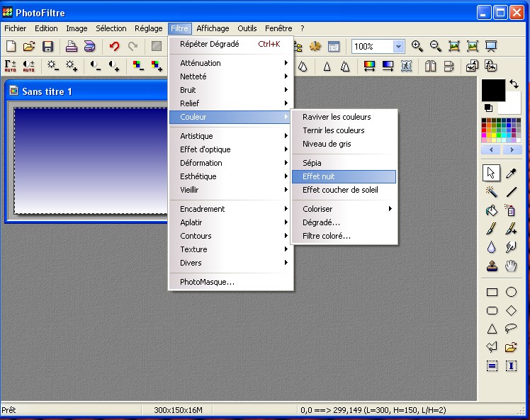Click the red Undo arrow

coord(115,46)
